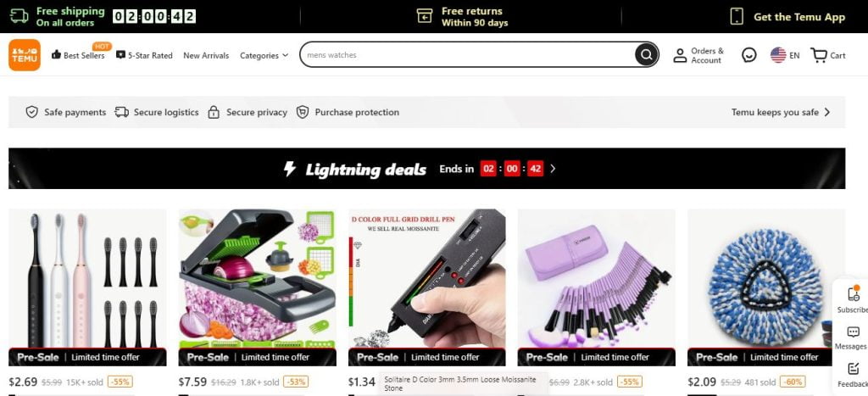Open the purple makeup brush set thumbnail
The width and height of the screenshot is (868, 396).
point(596,278)
